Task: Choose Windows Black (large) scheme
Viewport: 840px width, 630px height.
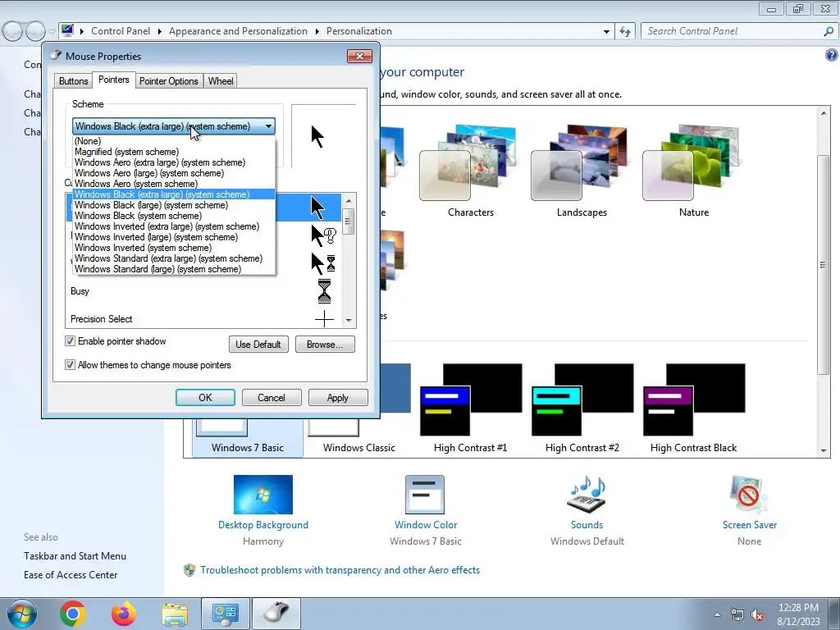Action: coord(174,205)
